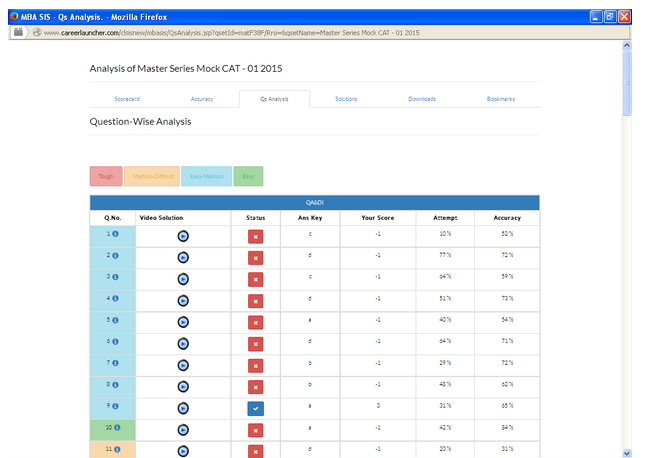Click the Attempt column header
Screen dimensions: 645x458
tap(445, 218)
